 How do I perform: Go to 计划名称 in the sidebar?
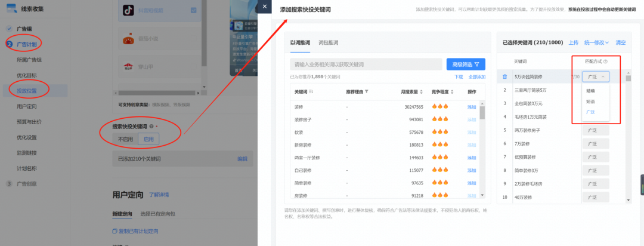tap(27, 168)
